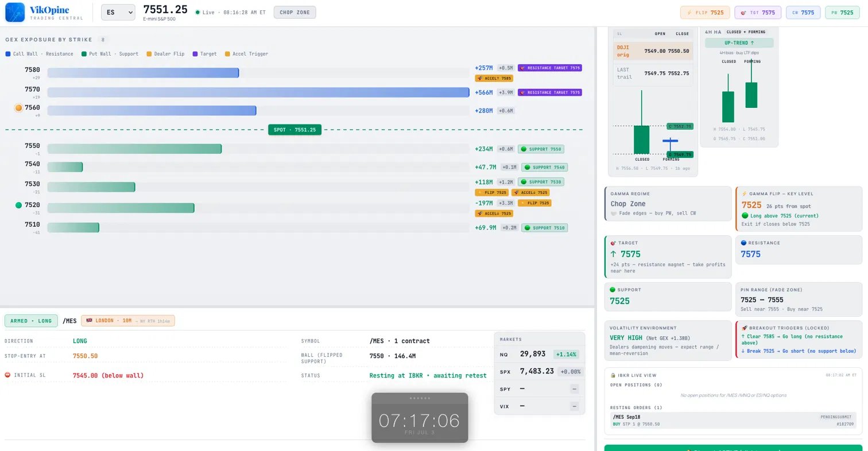Click the LONDON 10M session badge
Viewport: 868px width, 451px height.
pos(127,321)
